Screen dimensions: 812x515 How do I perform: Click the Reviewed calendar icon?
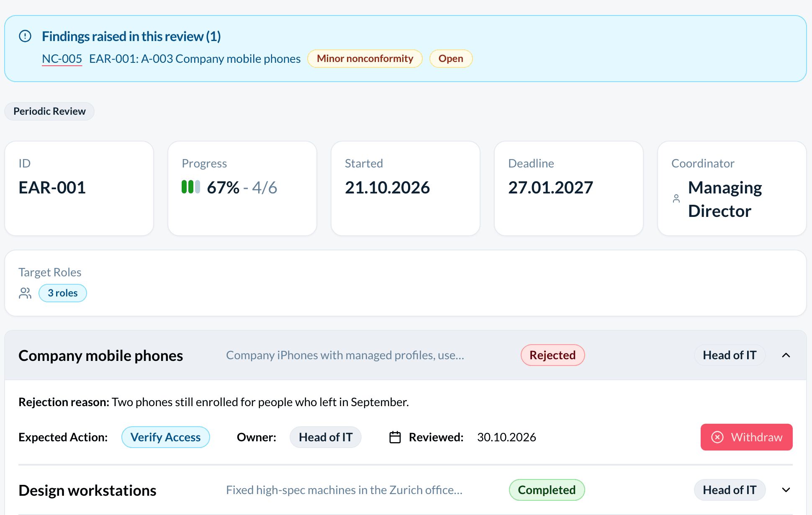click(395, 437)
